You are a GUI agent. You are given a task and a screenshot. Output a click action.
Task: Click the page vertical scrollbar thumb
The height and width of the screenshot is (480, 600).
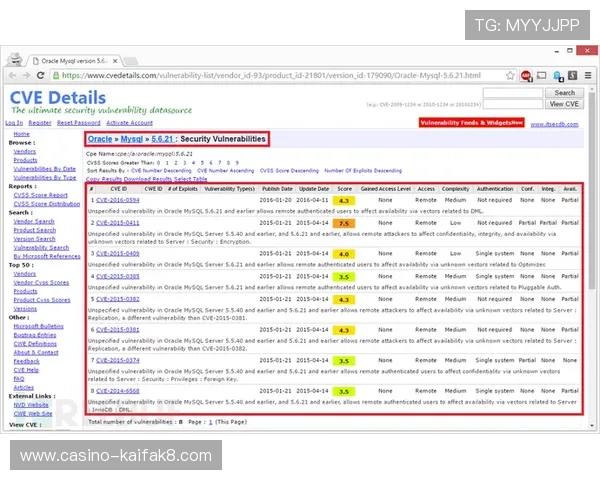pyautogui.click(x=592, y=191)
